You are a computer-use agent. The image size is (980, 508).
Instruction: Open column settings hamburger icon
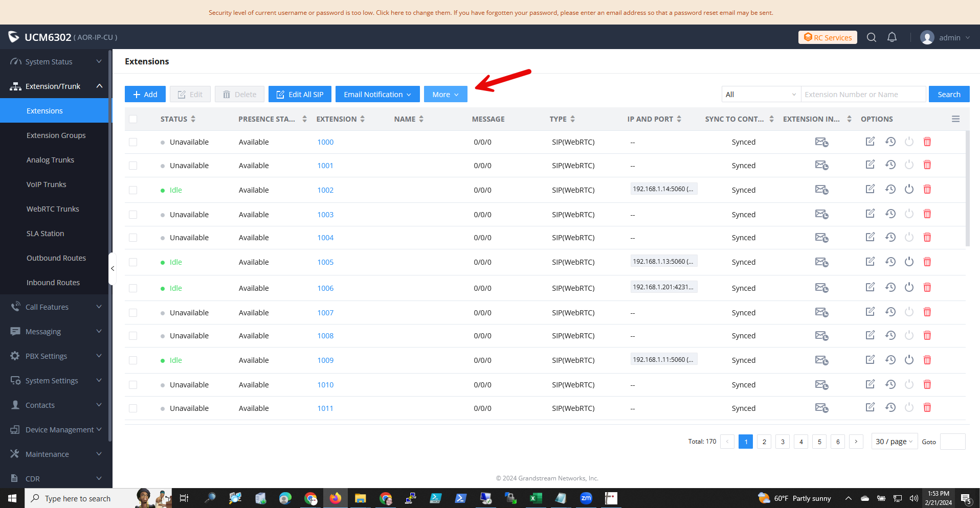pos(955,119)
